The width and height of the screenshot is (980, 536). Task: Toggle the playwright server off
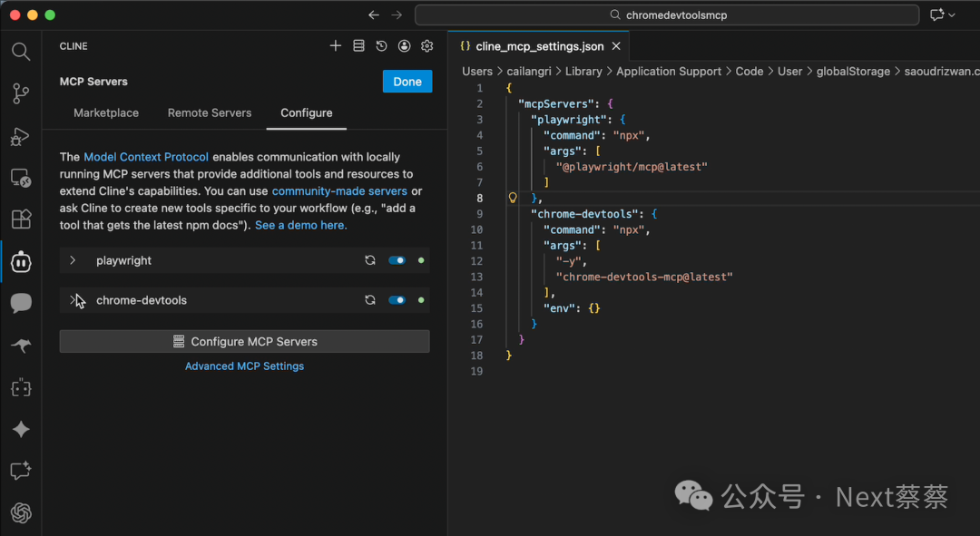pos(397,260)
